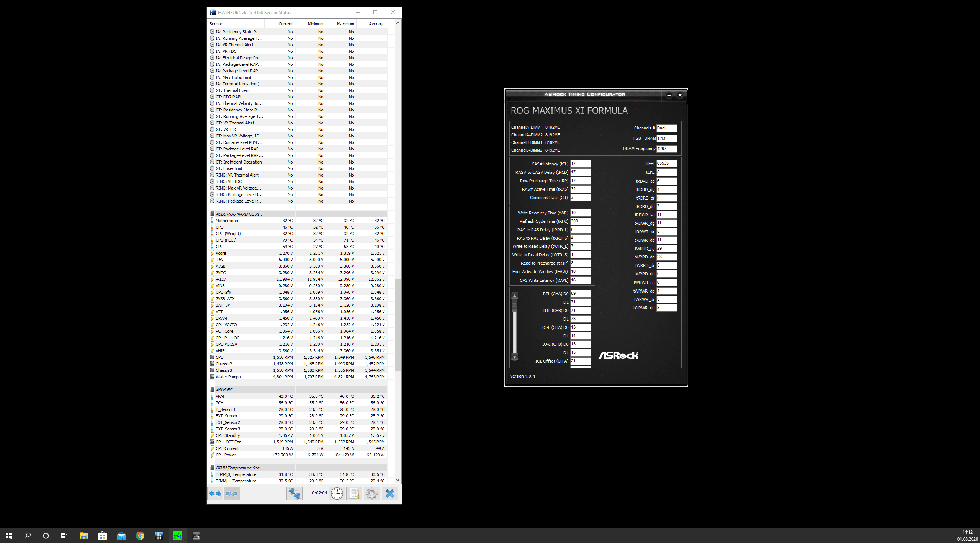Screen dimensions: 980x543
Task: Click the Current column header
Action: pyautogui.click(x=280, y=24)
